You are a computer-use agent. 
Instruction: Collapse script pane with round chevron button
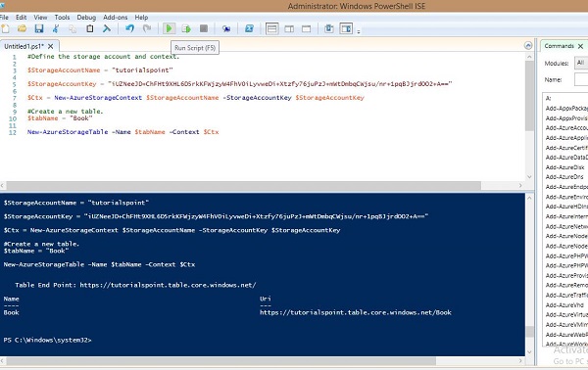click(528, 46)
